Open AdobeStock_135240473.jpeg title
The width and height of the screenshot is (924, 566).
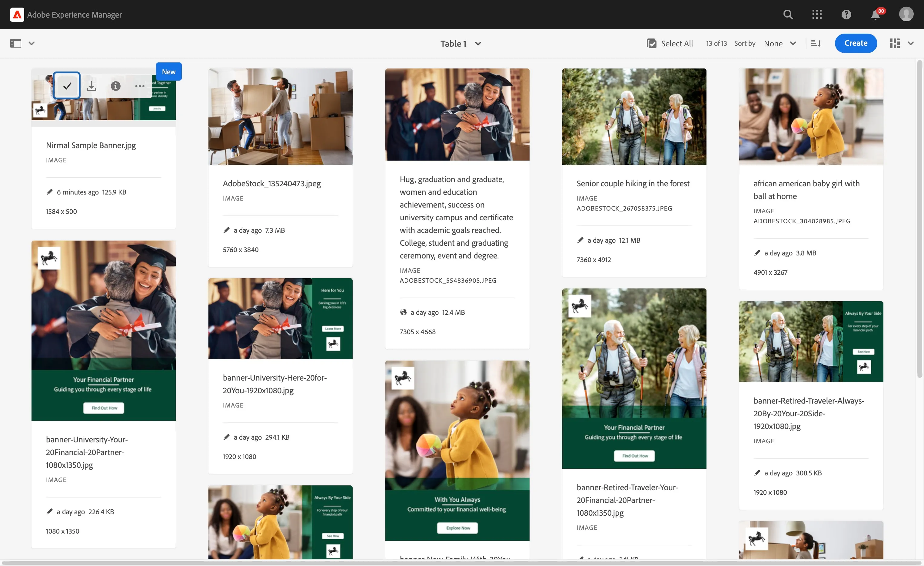tap(271, 183)
